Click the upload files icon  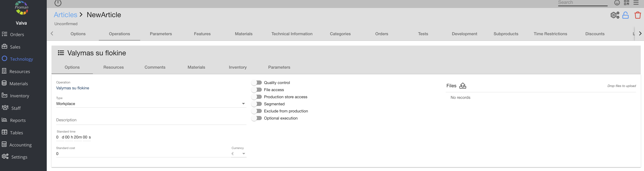(463, 86)
